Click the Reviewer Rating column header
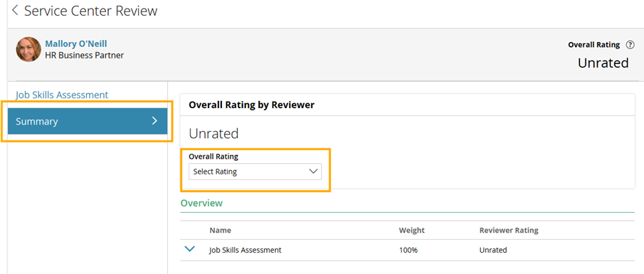This screenshot has height=274, width=644. point(509,230)
